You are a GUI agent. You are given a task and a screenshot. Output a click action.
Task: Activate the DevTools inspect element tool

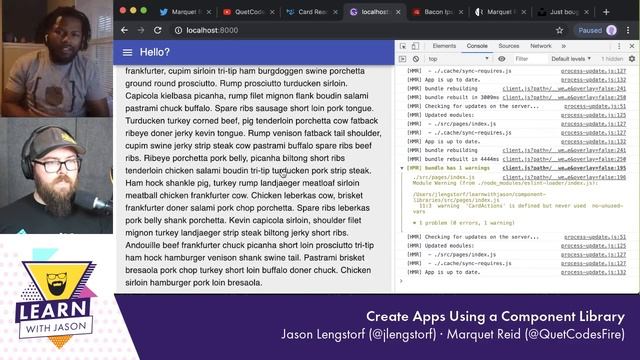pos(403,46)
